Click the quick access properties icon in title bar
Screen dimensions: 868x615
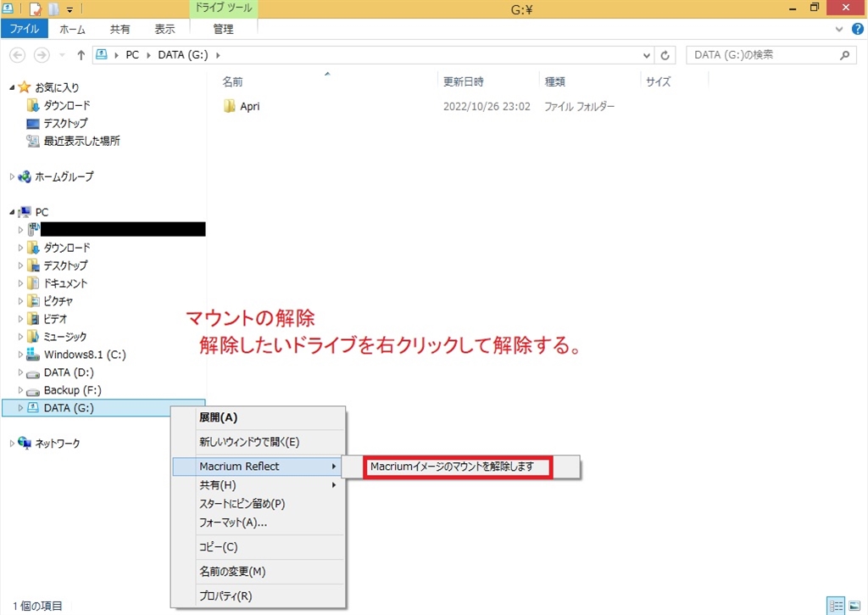(x=36, y=8)
